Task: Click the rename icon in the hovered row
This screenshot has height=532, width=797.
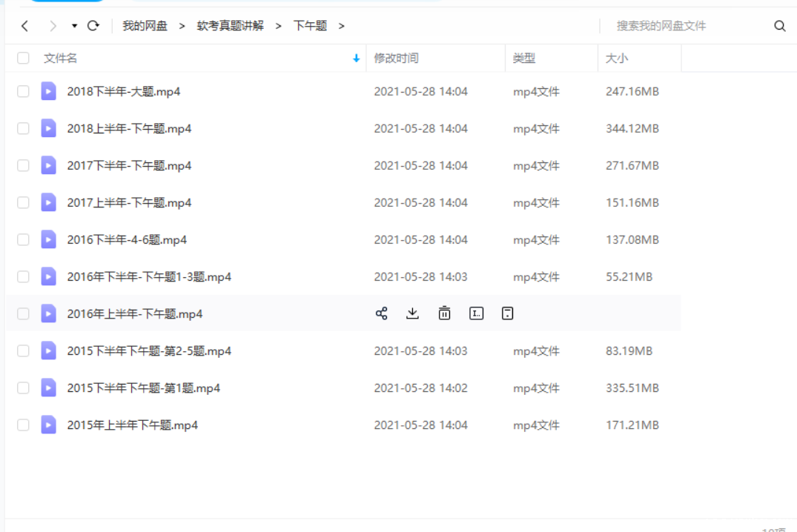Action: click(476, 313)
